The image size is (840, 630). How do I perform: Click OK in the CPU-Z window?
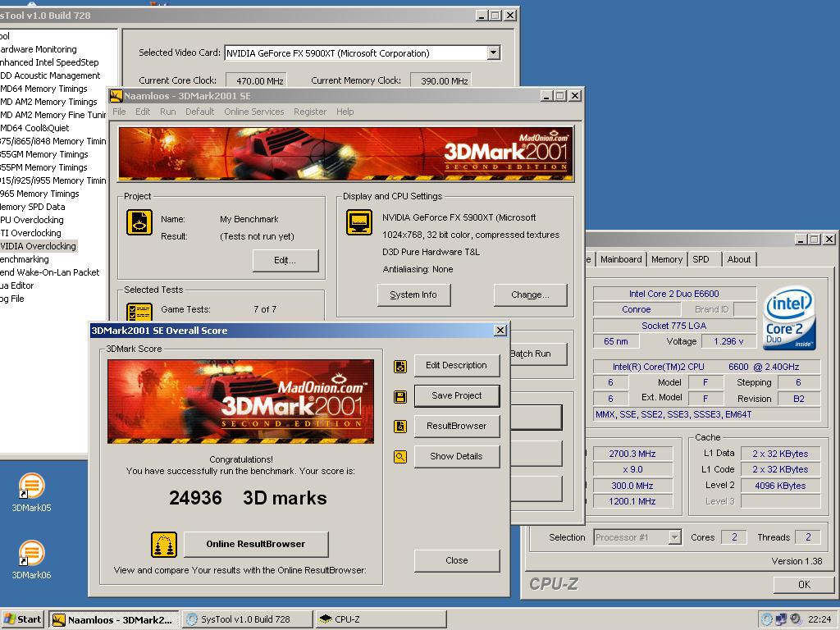click(x=804, y=584)
